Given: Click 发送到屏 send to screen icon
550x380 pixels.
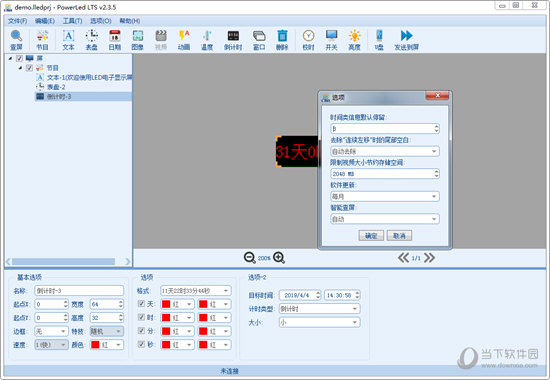Looking at the screenshot, I should (407, 40).
